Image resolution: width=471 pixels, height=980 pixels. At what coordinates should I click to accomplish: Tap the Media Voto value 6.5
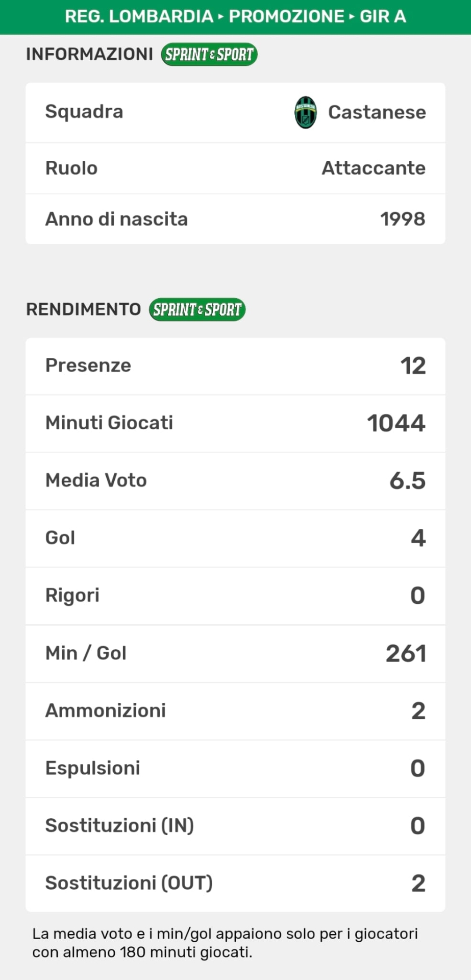[407, 481]
